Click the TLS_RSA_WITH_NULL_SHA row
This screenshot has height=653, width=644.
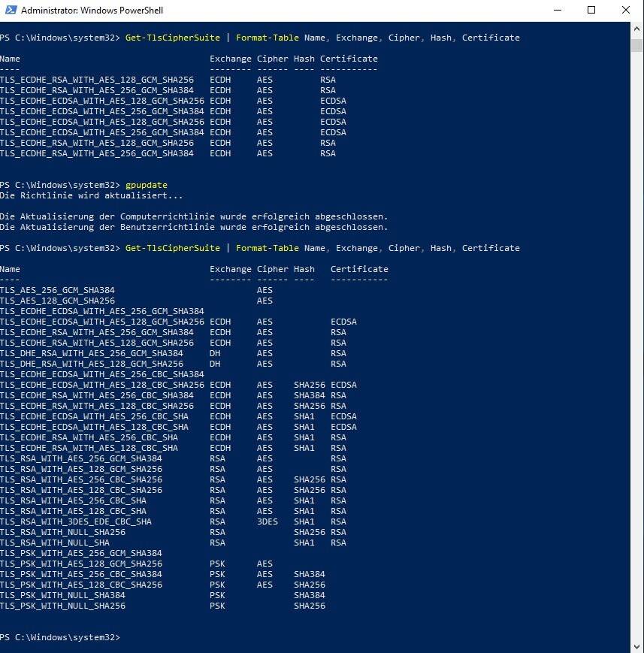[x=55, y=543]
